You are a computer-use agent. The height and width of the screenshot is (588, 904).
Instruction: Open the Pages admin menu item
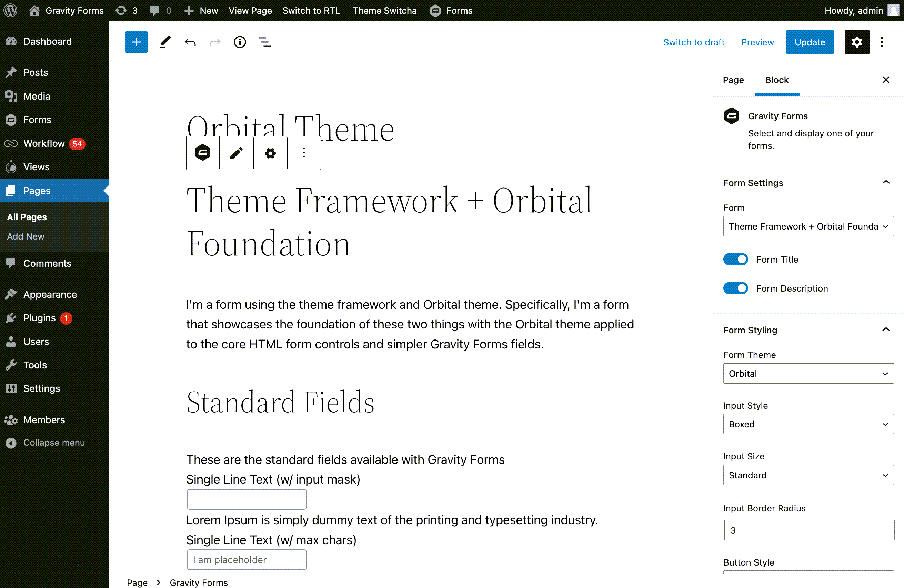coord(54,190)
